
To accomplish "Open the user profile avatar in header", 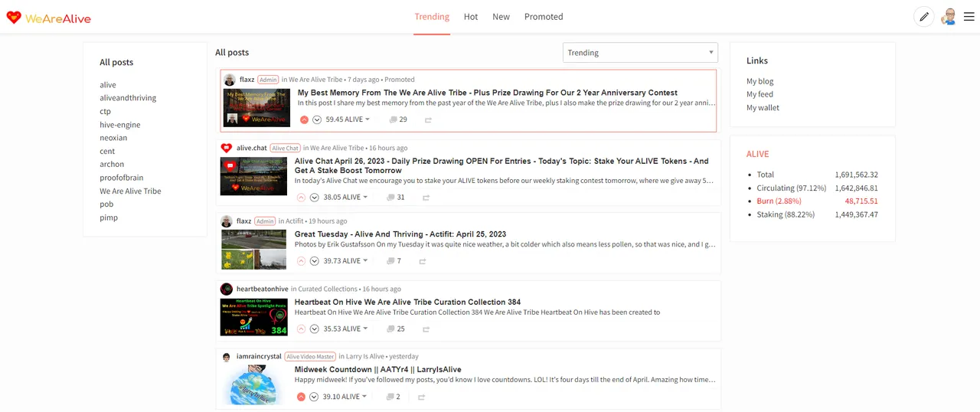I will click(x=949, y=17).
